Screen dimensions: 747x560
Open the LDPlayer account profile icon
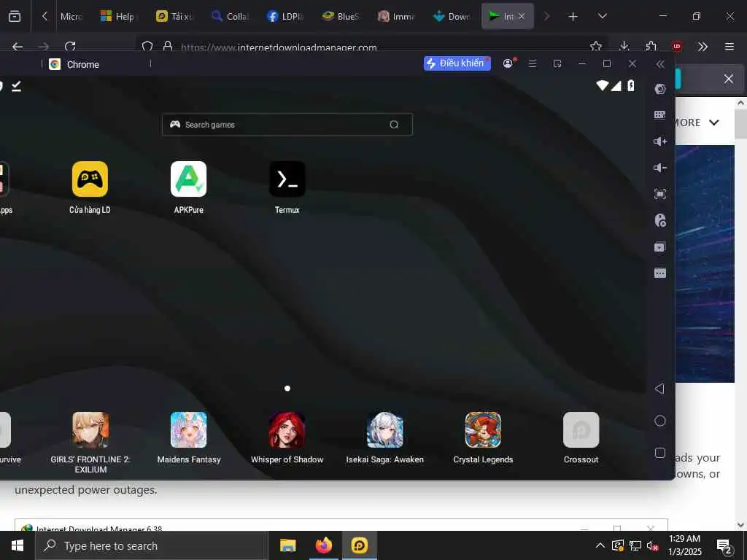pos(508,63)
